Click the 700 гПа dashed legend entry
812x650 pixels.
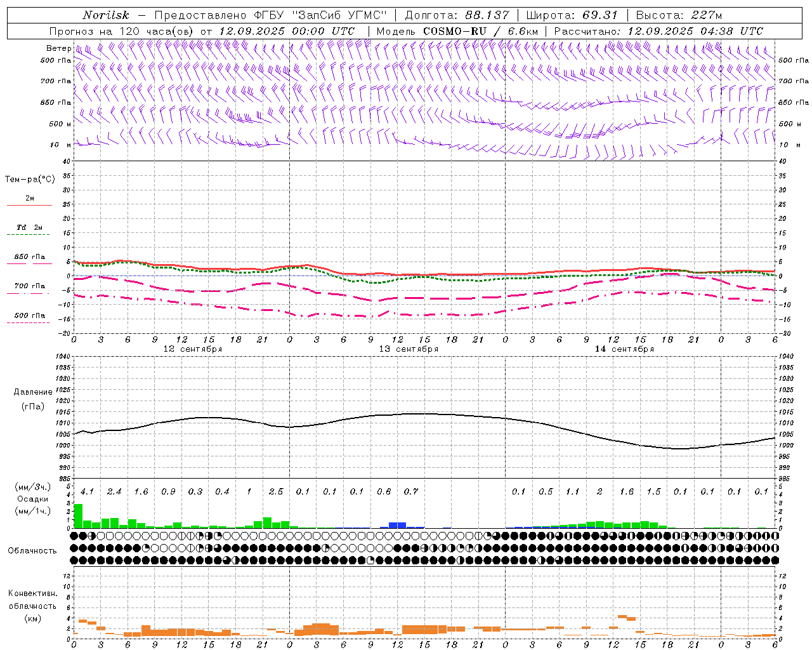point(29,289)
